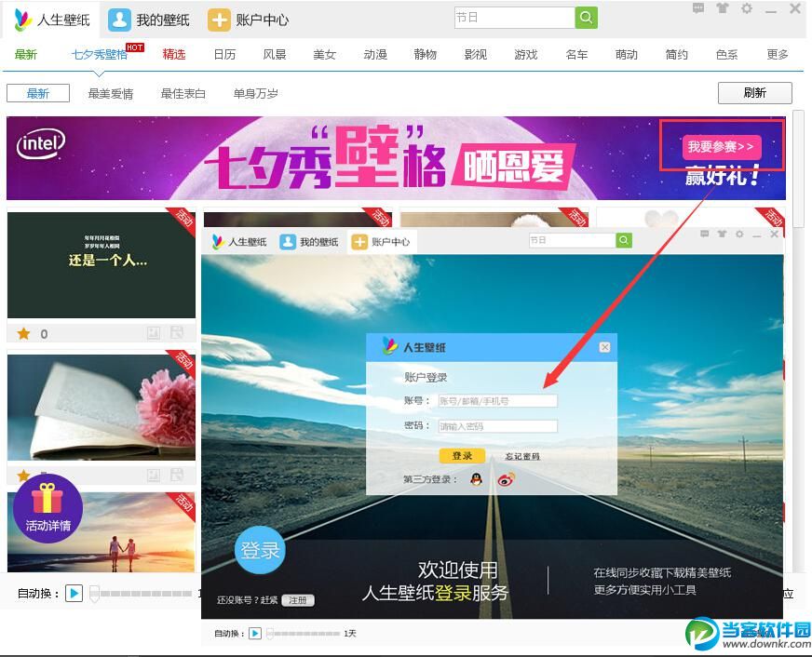This screenshot has height=657, width=812.
Task: Select the 单身万岁 sub-filter
Action: click(255, 94)
